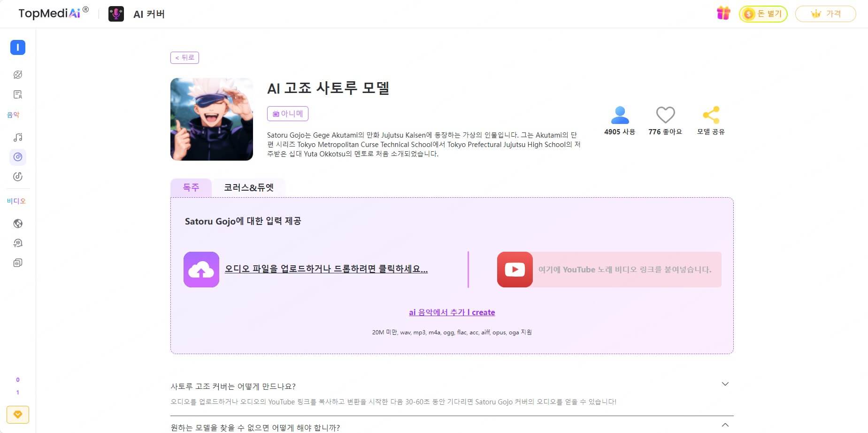Click the yellow diamond button at sidebar bottom
Viewport: 868px width, 433px height.
(x=18, y=415)
